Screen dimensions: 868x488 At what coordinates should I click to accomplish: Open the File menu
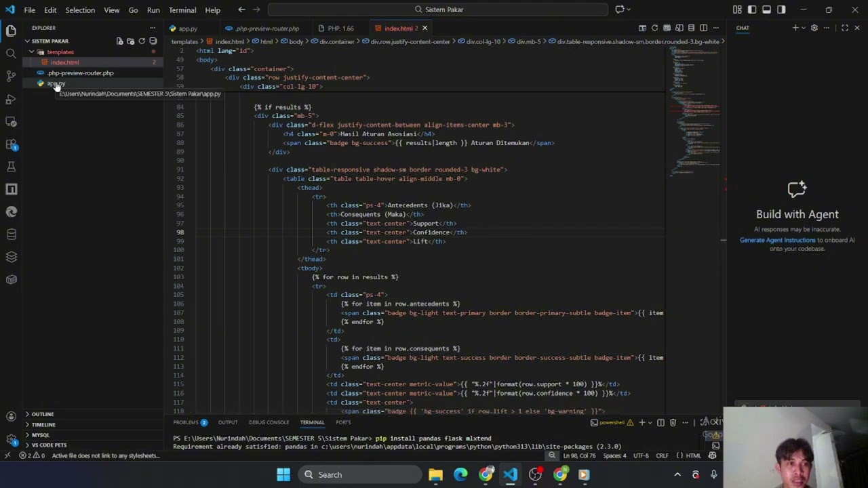coord(30,10)
